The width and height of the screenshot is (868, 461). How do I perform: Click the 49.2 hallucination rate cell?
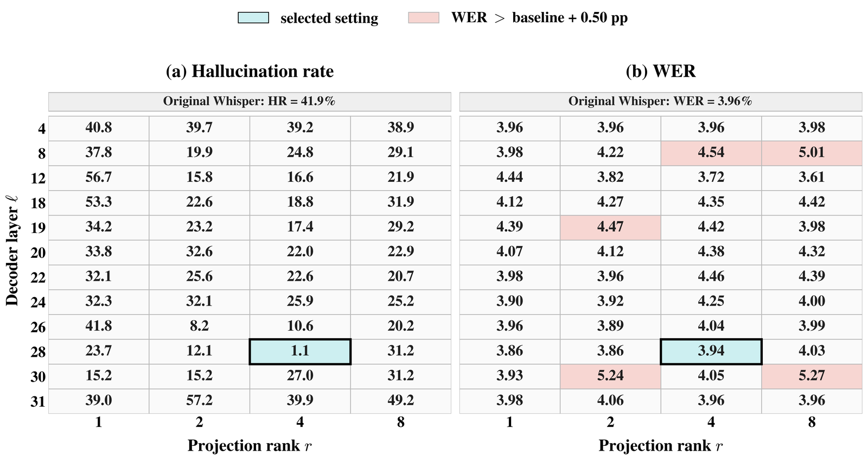(401, 401)
